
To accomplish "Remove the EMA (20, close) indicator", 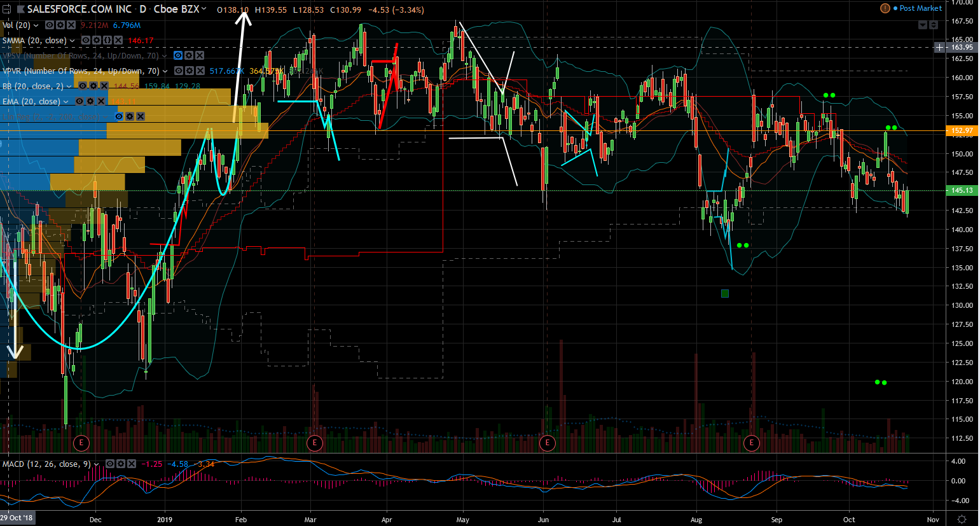I will pyautogui.click(x=100, y=102).
